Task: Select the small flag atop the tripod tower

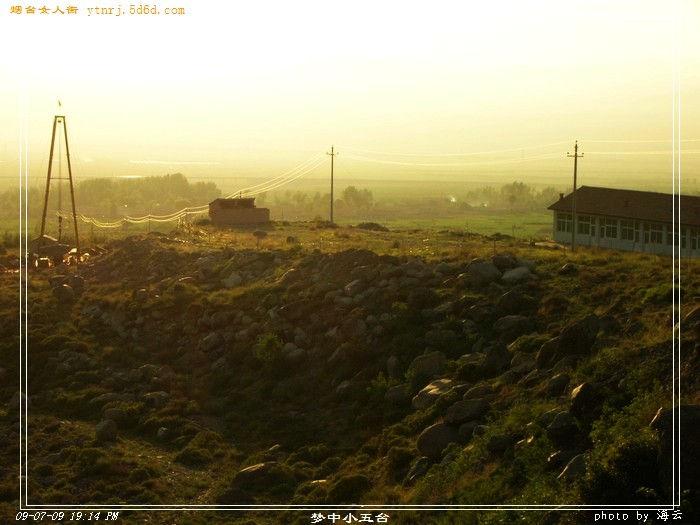Action: 59,104
